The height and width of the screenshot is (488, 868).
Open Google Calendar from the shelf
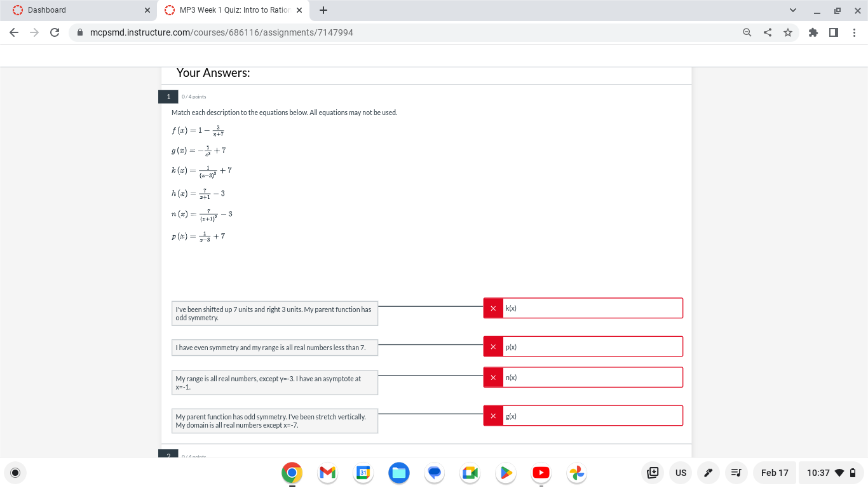[x=363, y=473]
